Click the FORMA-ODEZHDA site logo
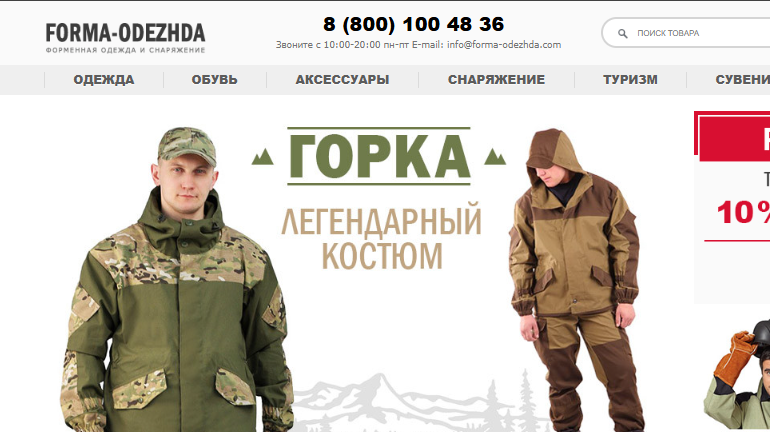Viewport: 770px width, 432px height. pyautogui.click(x=126, y=38)
